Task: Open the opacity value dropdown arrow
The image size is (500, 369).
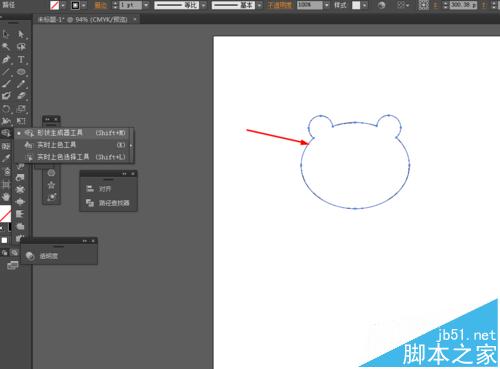Action: (327, 5)
